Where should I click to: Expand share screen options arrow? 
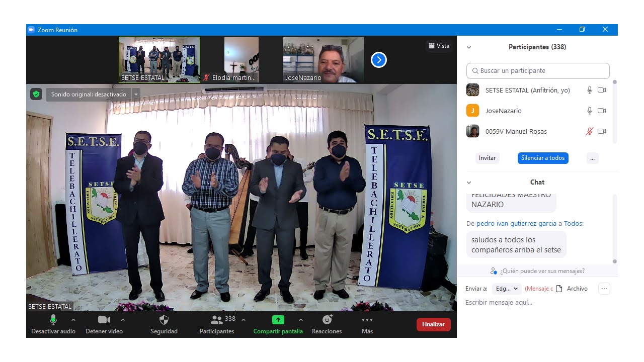301,320
